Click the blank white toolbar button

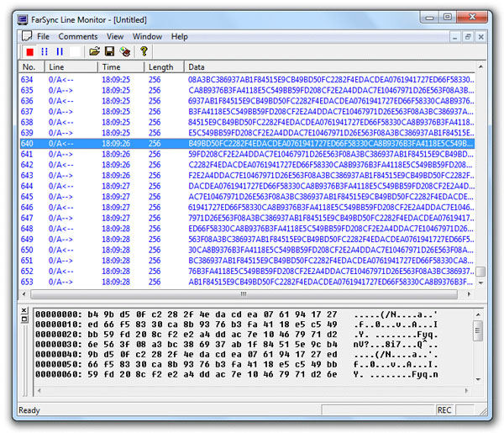coord(75,52)
